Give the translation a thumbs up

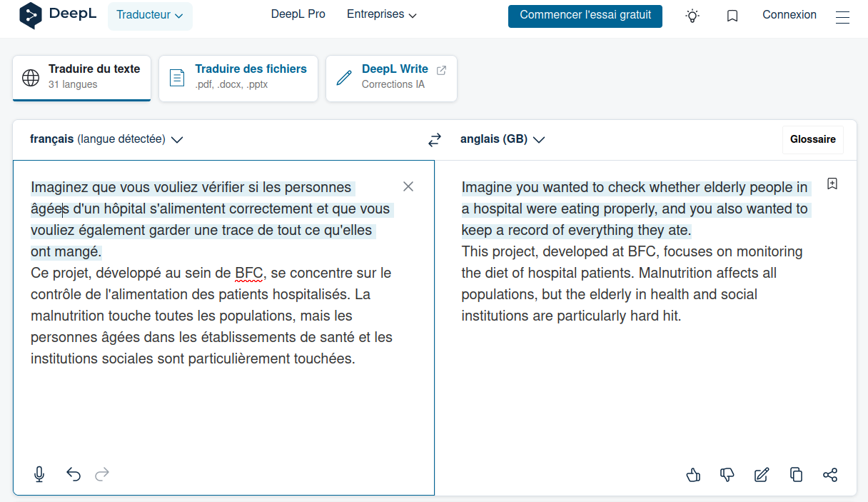click(693, 475)
